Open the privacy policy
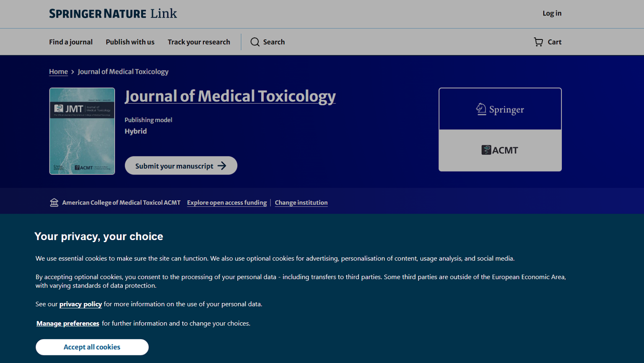 [80, 304]
